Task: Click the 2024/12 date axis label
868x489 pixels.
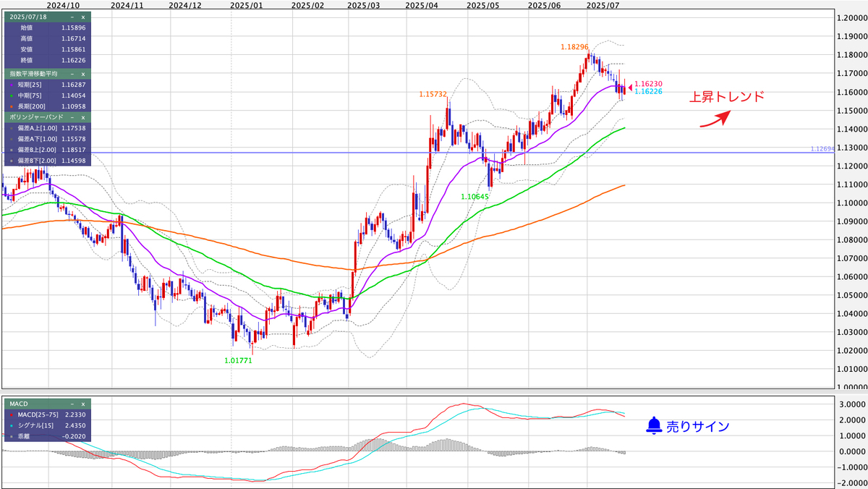Action: (184, 4)
